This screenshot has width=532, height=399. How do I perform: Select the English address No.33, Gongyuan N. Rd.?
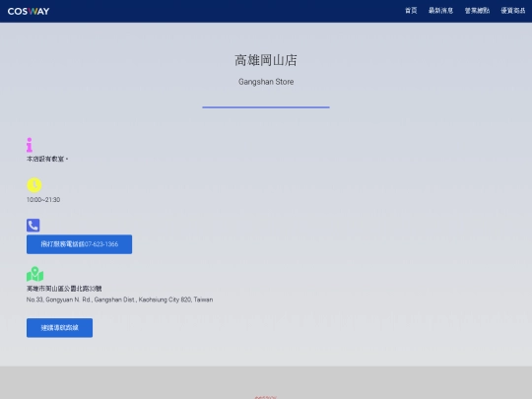pyautogui.click(x=120, y=299)
